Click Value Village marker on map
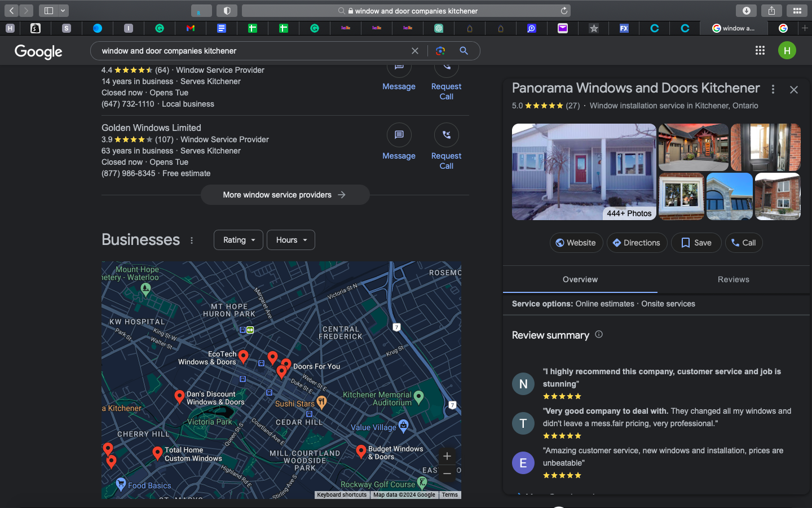This screenshot has height=508, width=812. 403,426
